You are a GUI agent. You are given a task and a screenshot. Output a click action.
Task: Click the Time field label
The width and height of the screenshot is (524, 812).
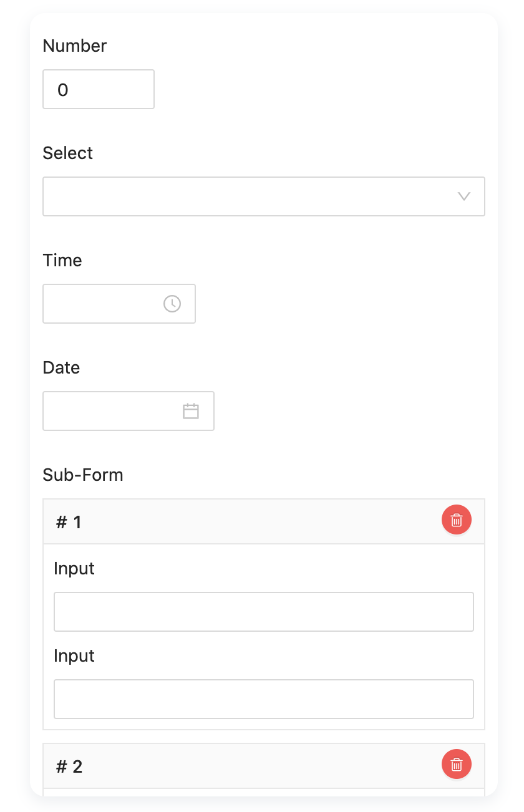pyautogui.click(x=62, y=260)
